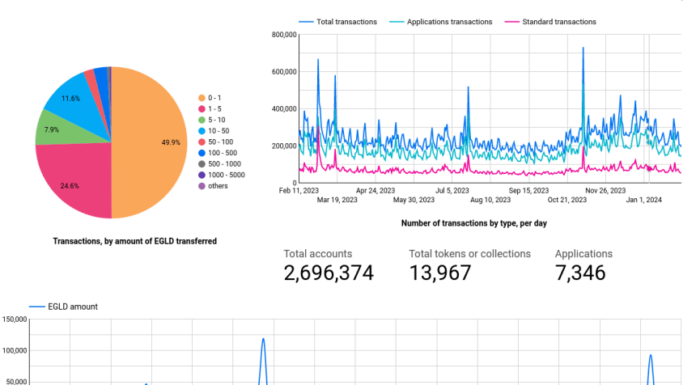Toggle the EGLD amount legend series
Image resolution: width=696 pixels, height=385 pixels.
tap(63, 307)
